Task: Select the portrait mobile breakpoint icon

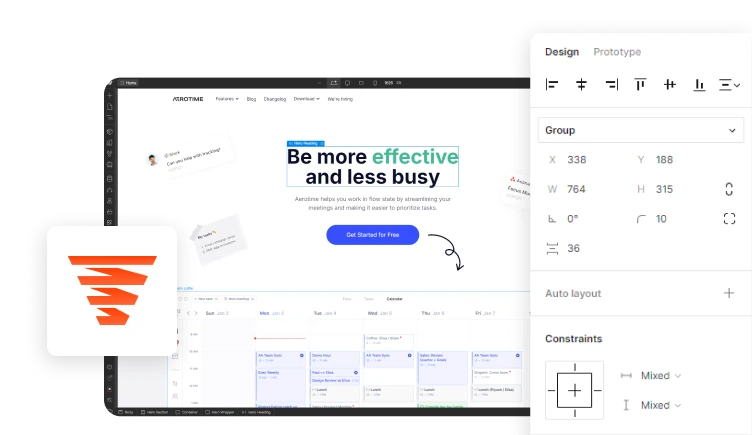Action: click(x=375, y=83)
